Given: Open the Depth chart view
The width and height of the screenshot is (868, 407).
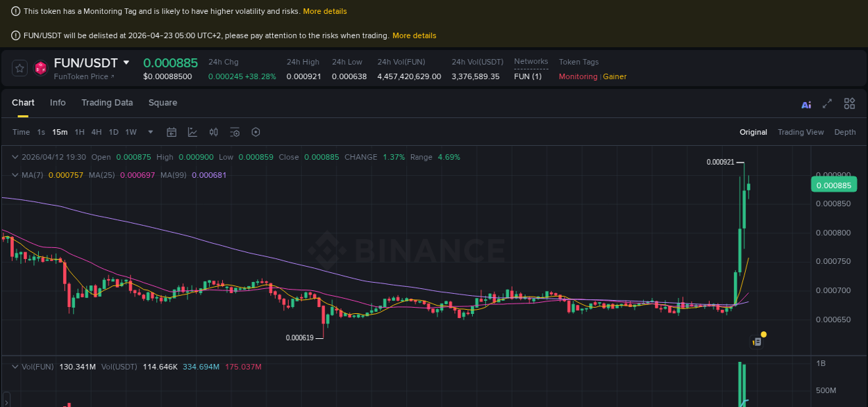Looking at the screenshot, I should [845, 132].
